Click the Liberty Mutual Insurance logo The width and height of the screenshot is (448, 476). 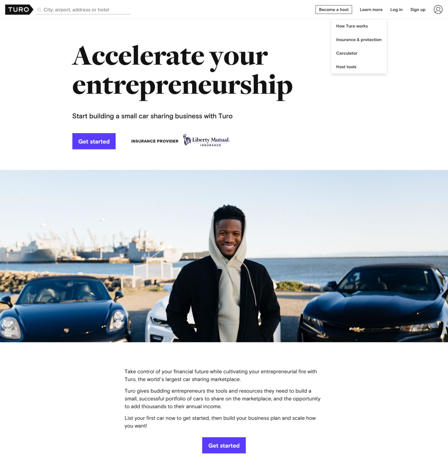point(206,141)
